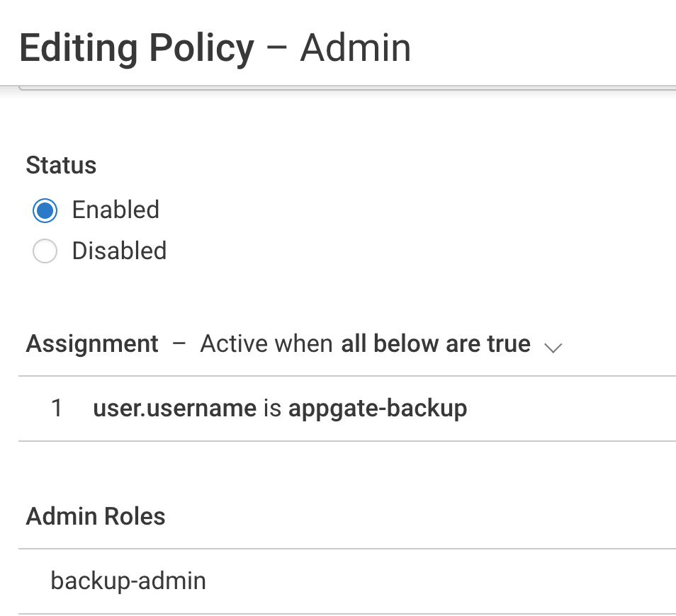Screen dimensions: 676x616
Task: Click the Status section heading
Action: [x=61, y=165]
